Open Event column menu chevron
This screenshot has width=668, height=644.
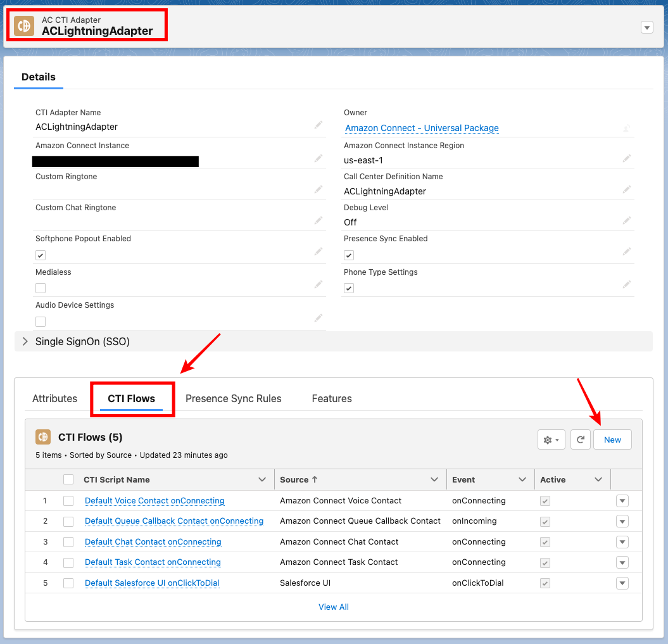click(522, 479)
